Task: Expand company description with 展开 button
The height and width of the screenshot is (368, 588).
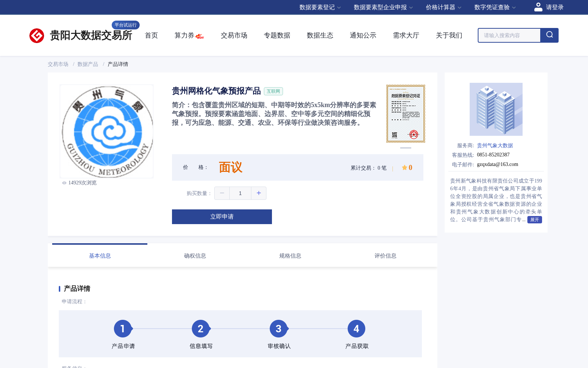Action: pos(535,220)
